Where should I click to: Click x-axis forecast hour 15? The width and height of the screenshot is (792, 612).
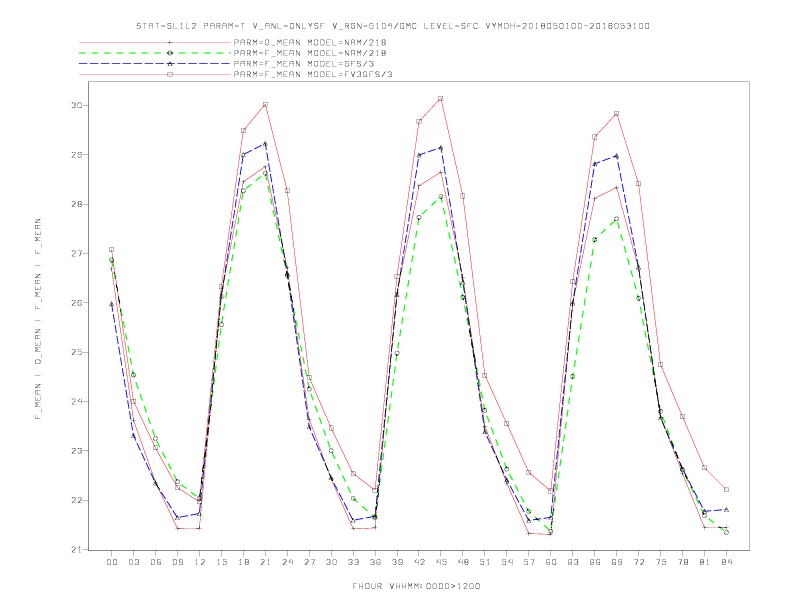click(x=221, y=562)
